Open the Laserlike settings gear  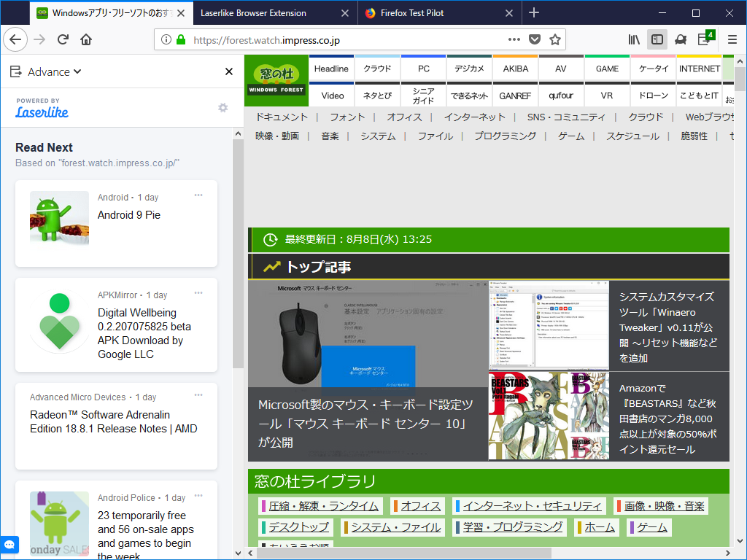pos(222,107)
